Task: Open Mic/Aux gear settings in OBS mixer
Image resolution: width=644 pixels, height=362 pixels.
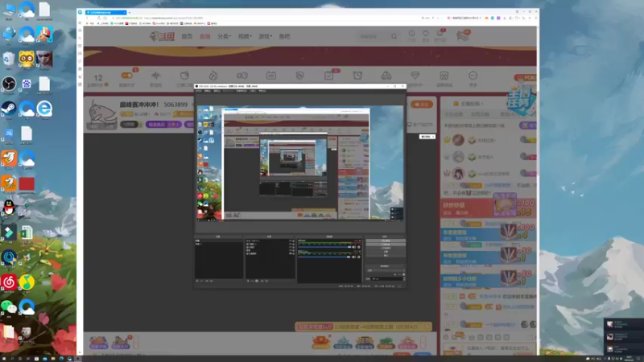Action: pos(359,257)
